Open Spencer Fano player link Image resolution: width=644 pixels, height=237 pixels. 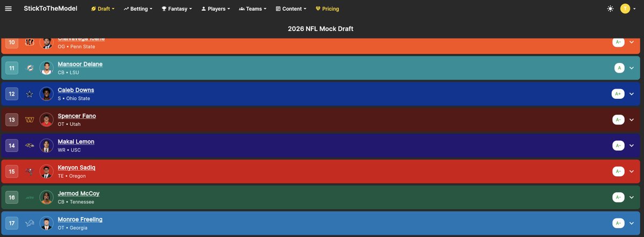[x=77, y=116]
